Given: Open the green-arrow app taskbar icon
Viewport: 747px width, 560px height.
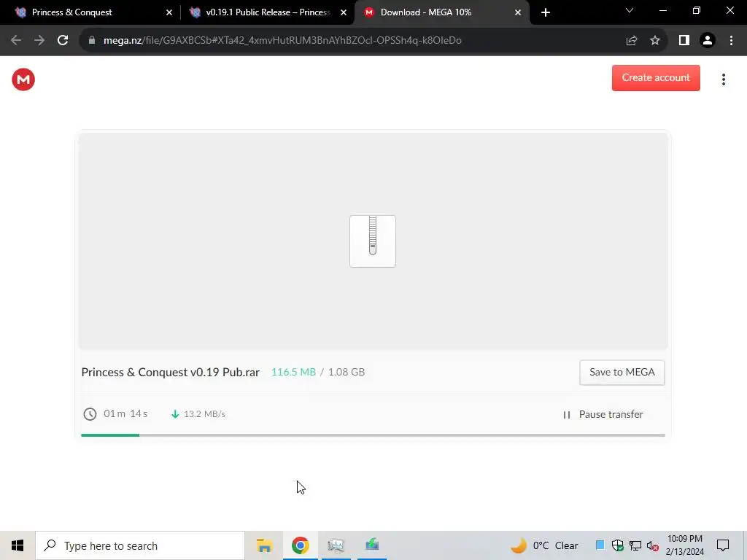Looking at the screenshot, I should 372,545.
